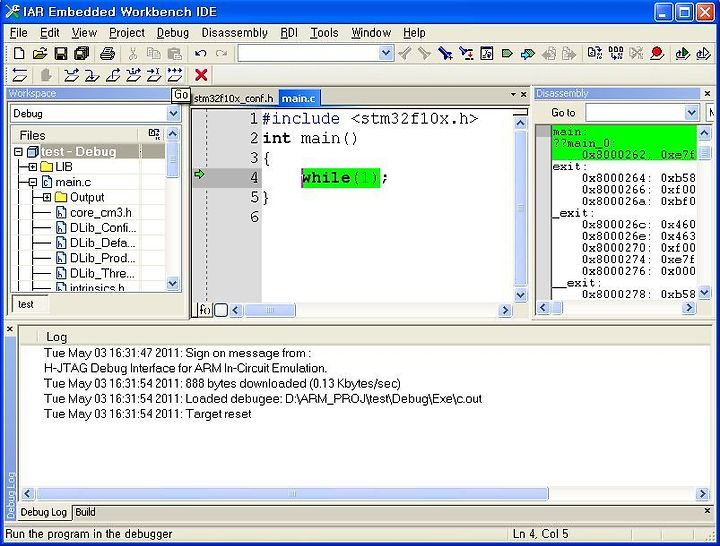Screen dimensions: 720x546
Task: Collapse the test - Debug project node
Action: click(x=18, y=152)
